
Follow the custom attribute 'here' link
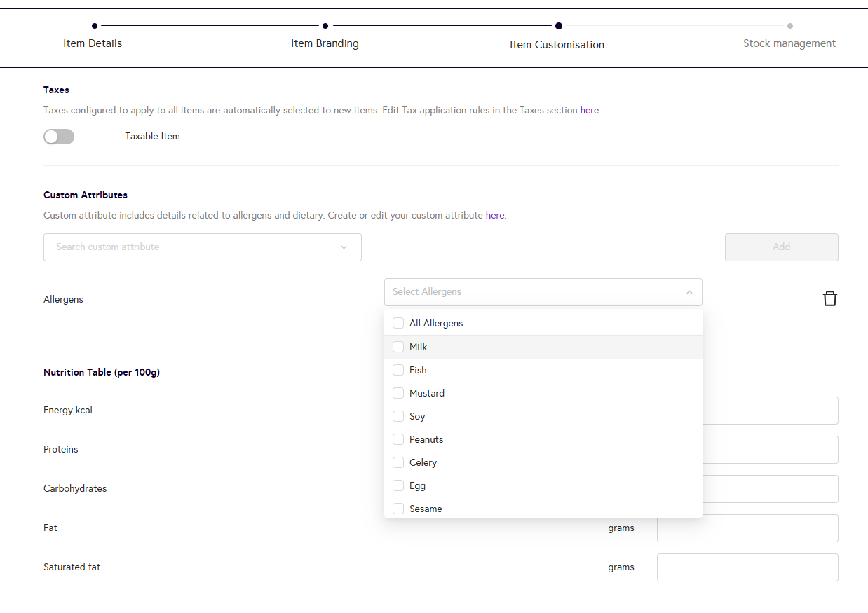coord(494,216)
